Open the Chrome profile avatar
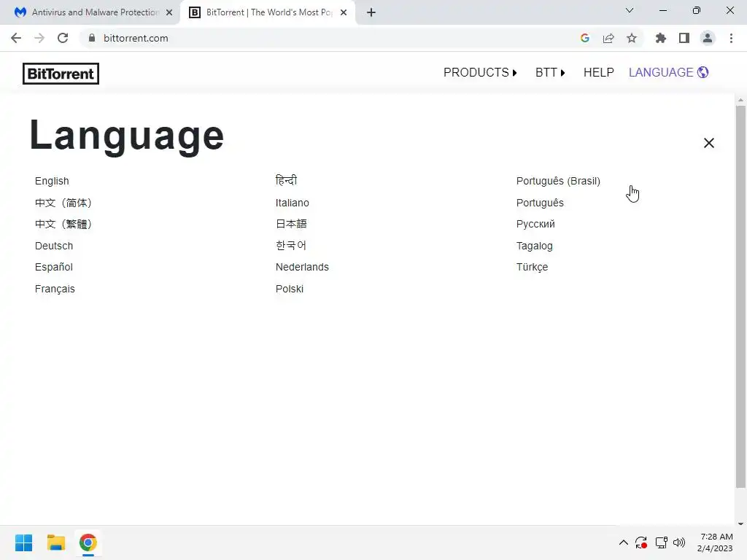747x560 pixels. pyautogui.click(x=708, y=38)
